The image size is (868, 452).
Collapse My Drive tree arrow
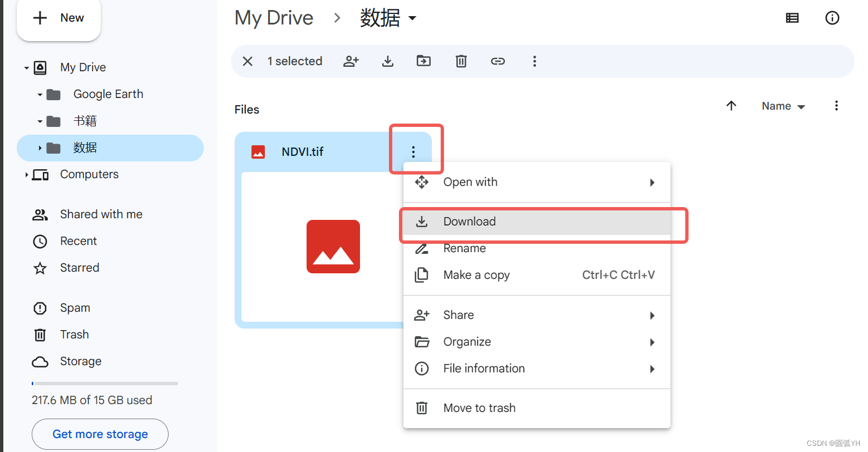point(26,68)
